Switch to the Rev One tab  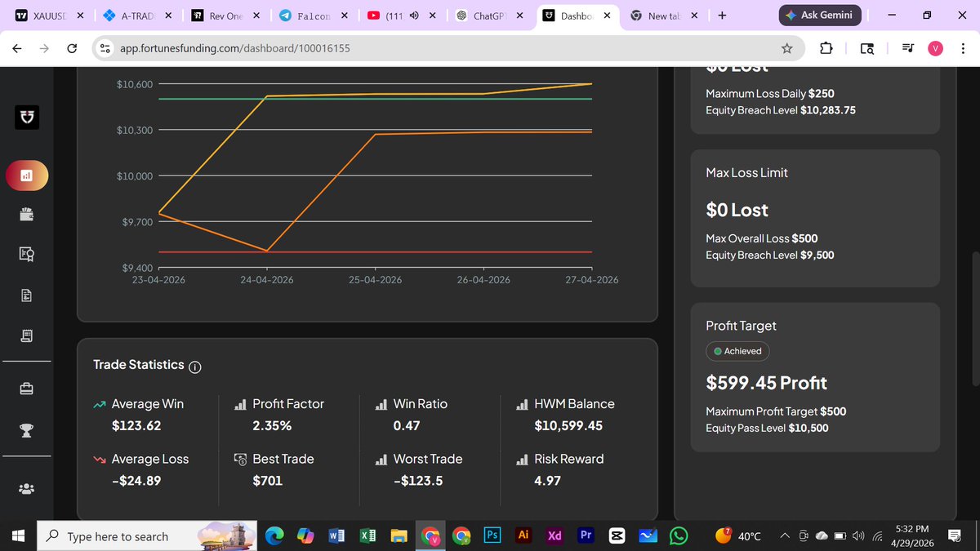pos(225,16)
